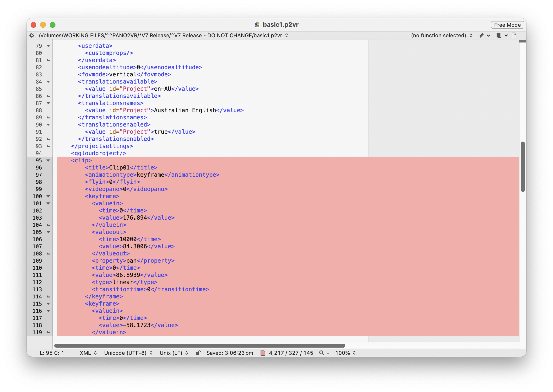Open the markers pencil menu

click(x=484, y=36)
